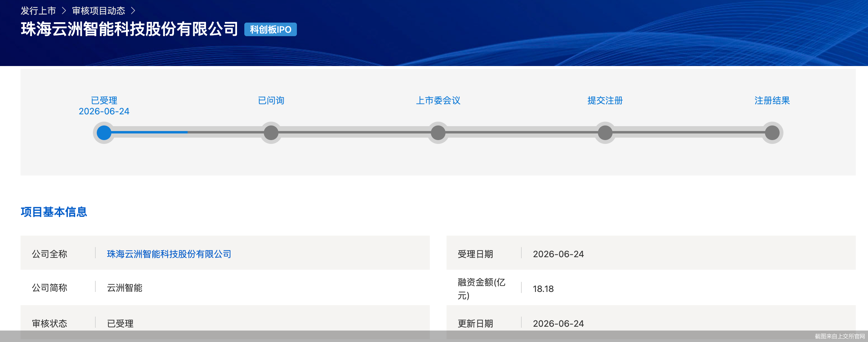Select the 上市委会议 timeline node
The width and height of the screenshot is (868, 342).
pyautogui.click(x=438, y=133)
